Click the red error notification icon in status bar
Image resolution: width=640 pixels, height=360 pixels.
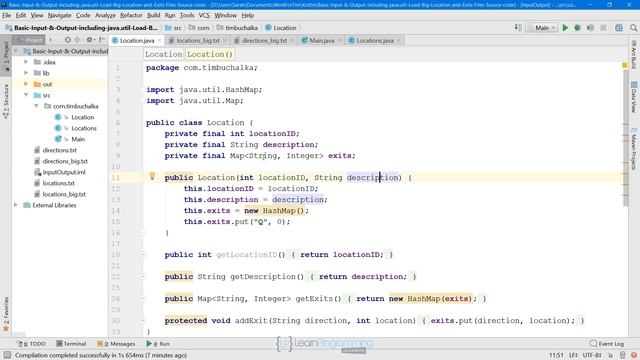click(634, 355)
